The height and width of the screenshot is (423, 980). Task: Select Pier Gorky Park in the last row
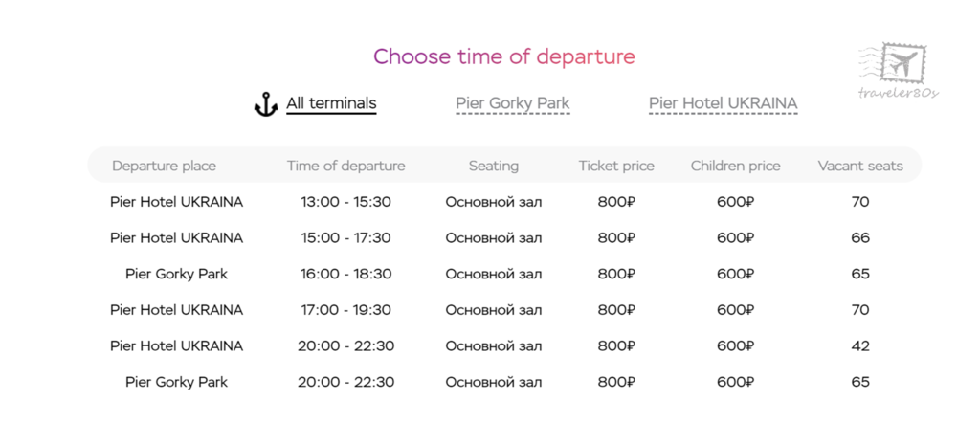[x=176, y=382]
